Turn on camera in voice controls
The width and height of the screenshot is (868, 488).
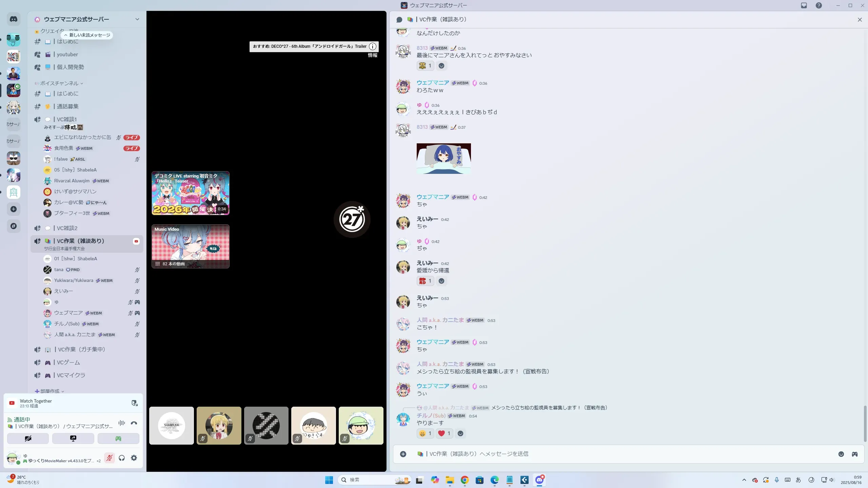28,439
